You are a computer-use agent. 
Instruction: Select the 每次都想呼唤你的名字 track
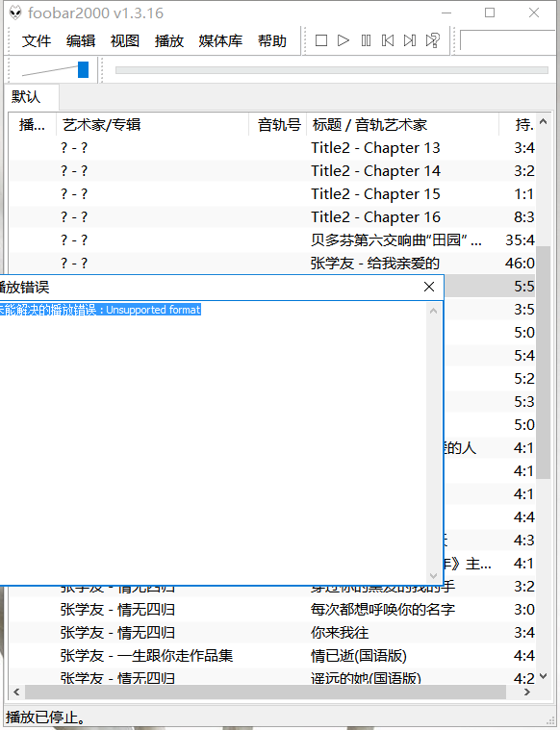[x=272, y=610]
